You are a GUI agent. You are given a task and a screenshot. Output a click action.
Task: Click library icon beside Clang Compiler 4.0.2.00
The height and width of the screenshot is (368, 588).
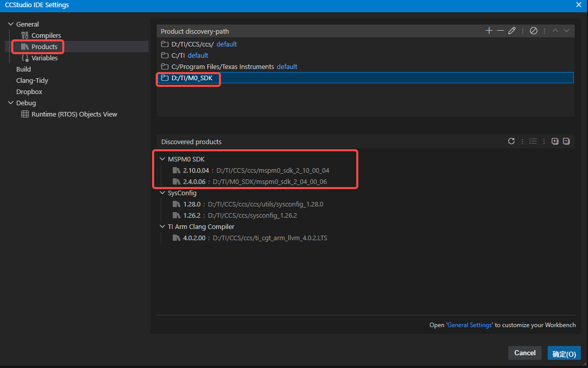[x=177, y=238]
